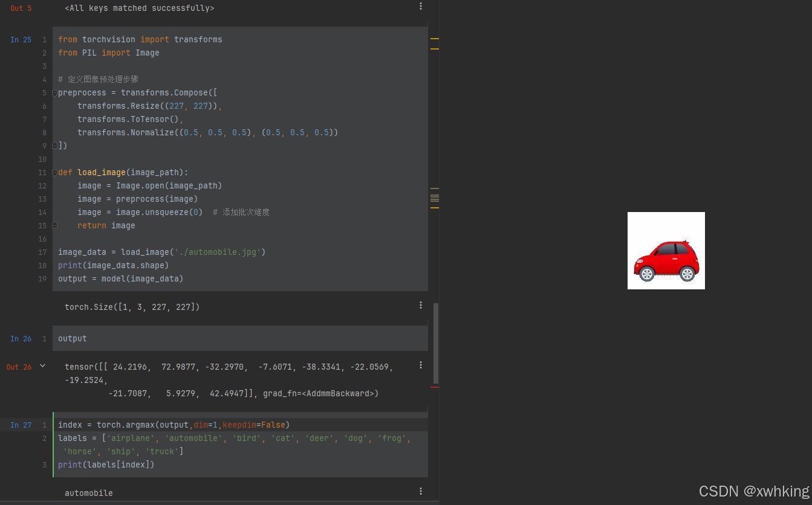Click the red error stripe marker

point(434,387)
